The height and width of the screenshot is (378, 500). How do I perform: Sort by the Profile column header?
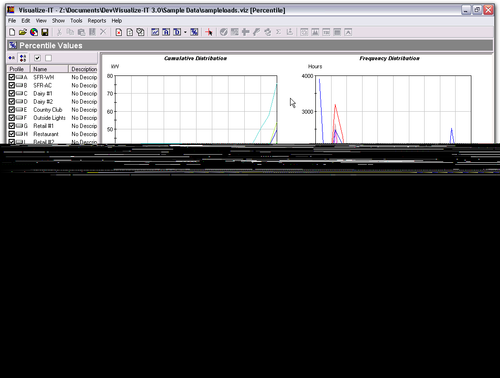[19, 69]
